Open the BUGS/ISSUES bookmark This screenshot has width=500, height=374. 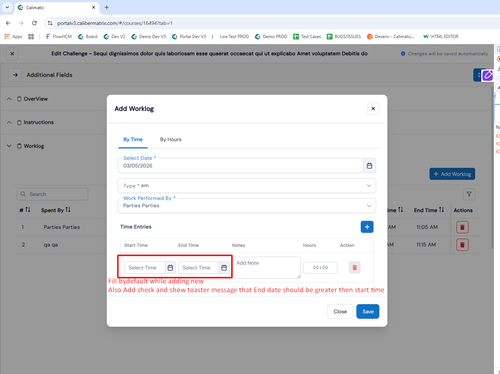[344, 37]
